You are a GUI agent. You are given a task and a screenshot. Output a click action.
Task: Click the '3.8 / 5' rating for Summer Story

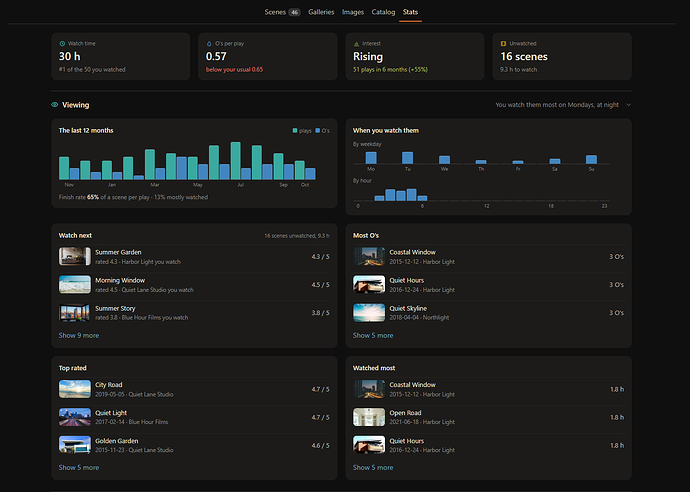(x=320, y=313)
